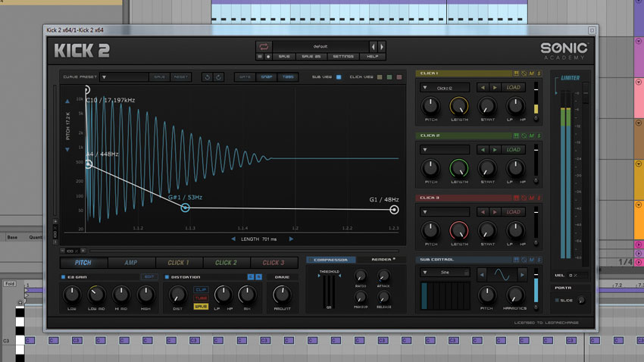Toggle Click View green checkbox
This screenshot has height=362, width=644.
389,77
